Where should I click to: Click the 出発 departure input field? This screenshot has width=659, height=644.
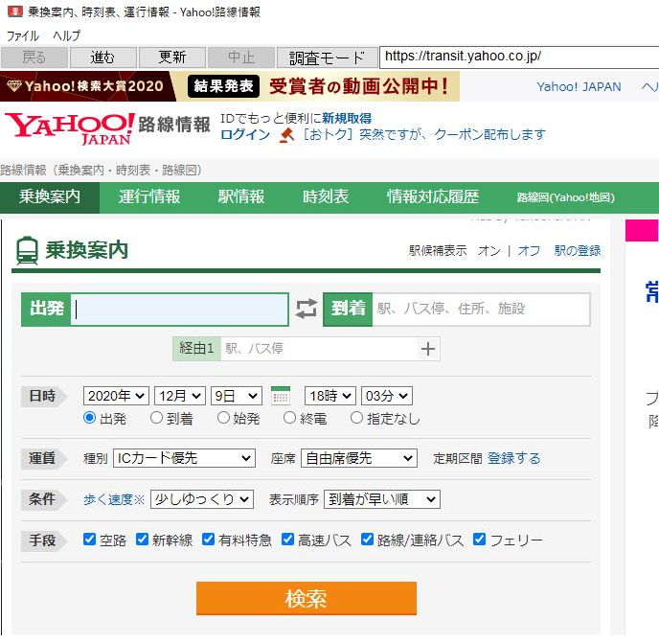click(179, 310)
